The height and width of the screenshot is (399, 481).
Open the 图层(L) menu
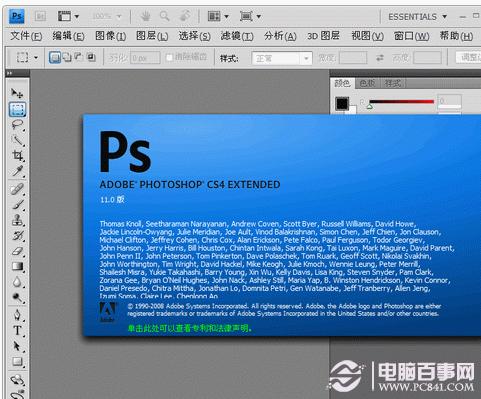[152, 36]
